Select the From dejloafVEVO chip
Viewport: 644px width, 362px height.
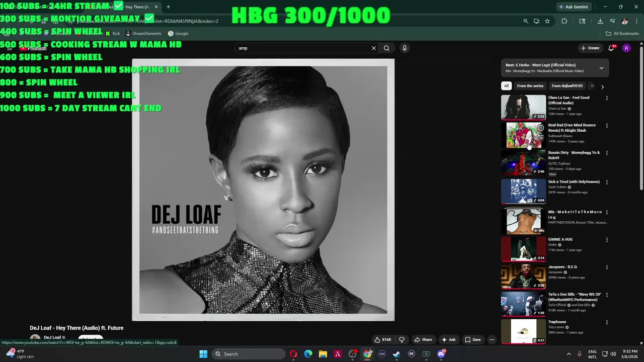(567, 86)
